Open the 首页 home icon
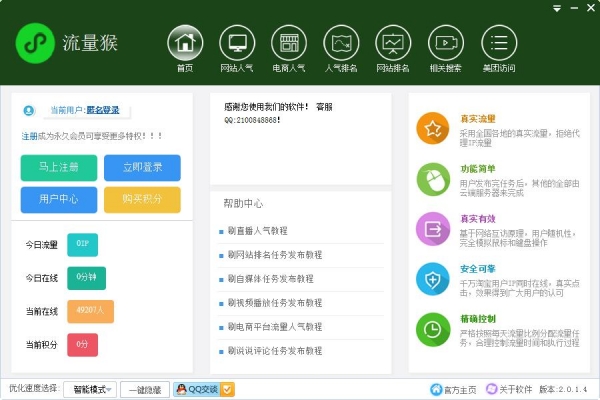 184,43
